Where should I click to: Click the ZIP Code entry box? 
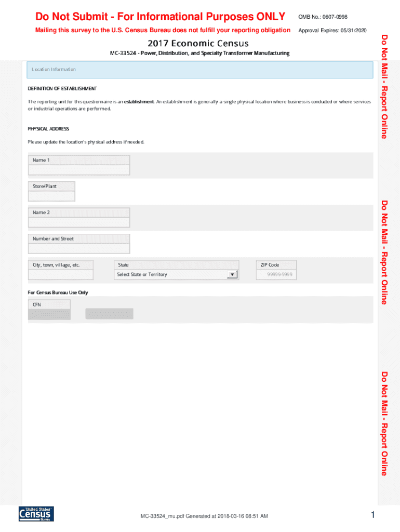coord(276,274)
